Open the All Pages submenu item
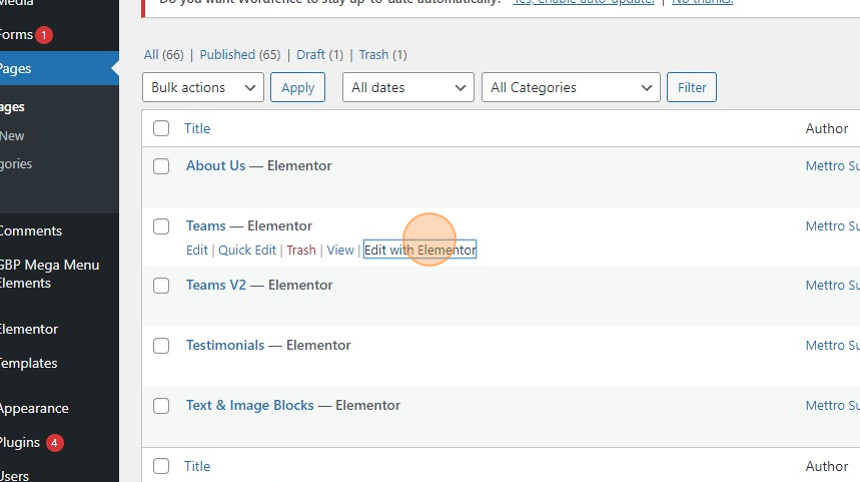Image resolution: width=860 pixels, height=482 pixels. pos(12,107)
